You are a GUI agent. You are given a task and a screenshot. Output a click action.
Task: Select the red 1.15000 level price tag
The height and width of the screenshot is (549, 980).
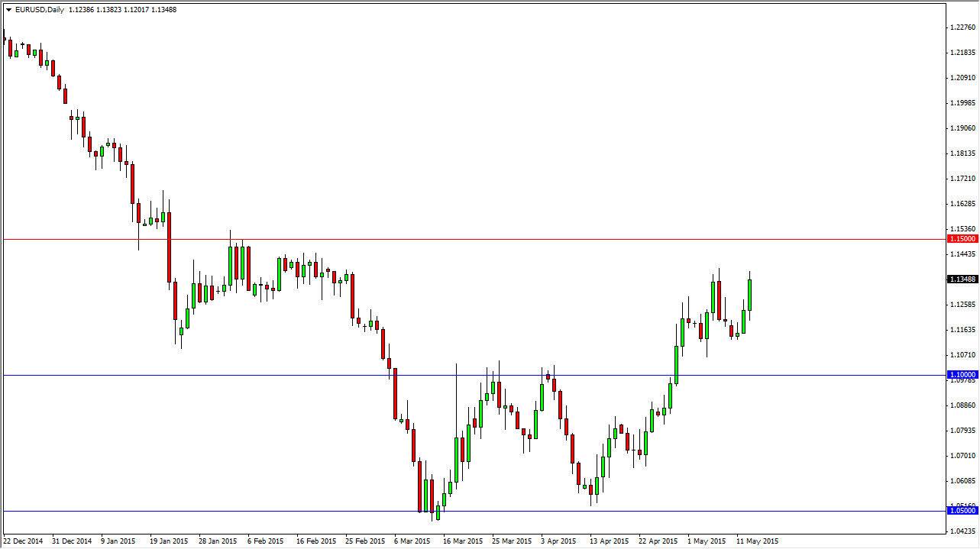coord(962,239)
